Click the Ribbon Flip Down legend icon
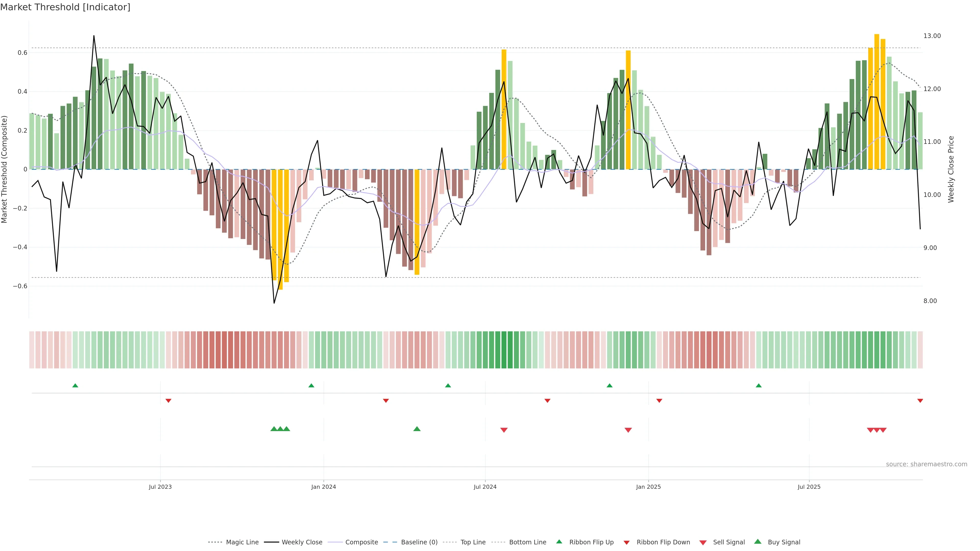 pyautogui.click(x=627, y=543)
